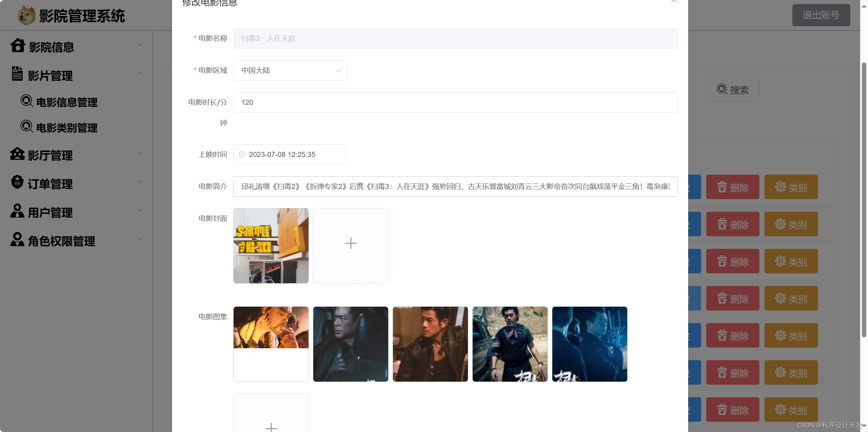Click the magnifier icon beside 电影类别管理

pos(27,126)
